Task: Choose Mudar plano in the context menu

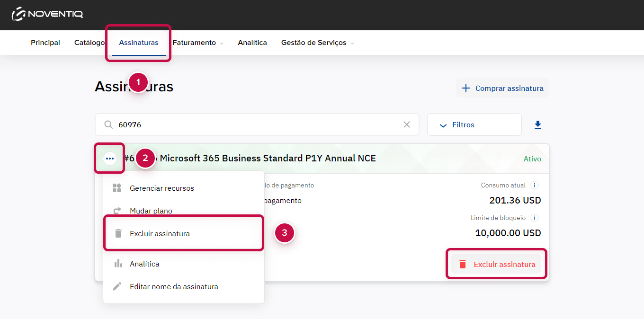Action: (151, 211)
